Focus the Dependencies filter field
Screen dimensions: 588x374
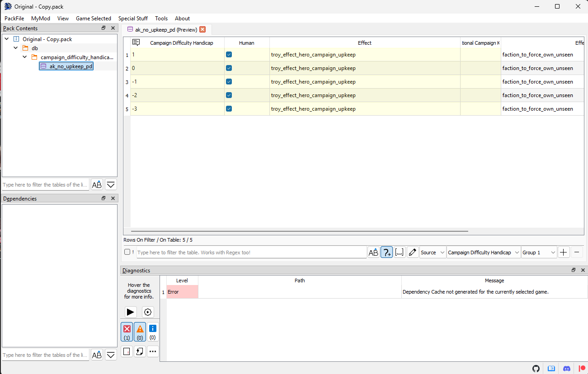point(46,355)
